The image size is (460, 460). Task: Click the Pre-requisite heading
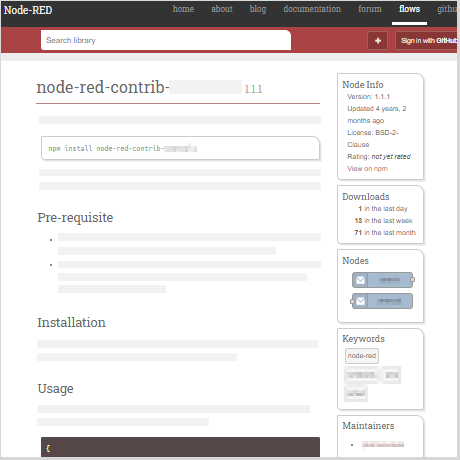pos(75,218)
